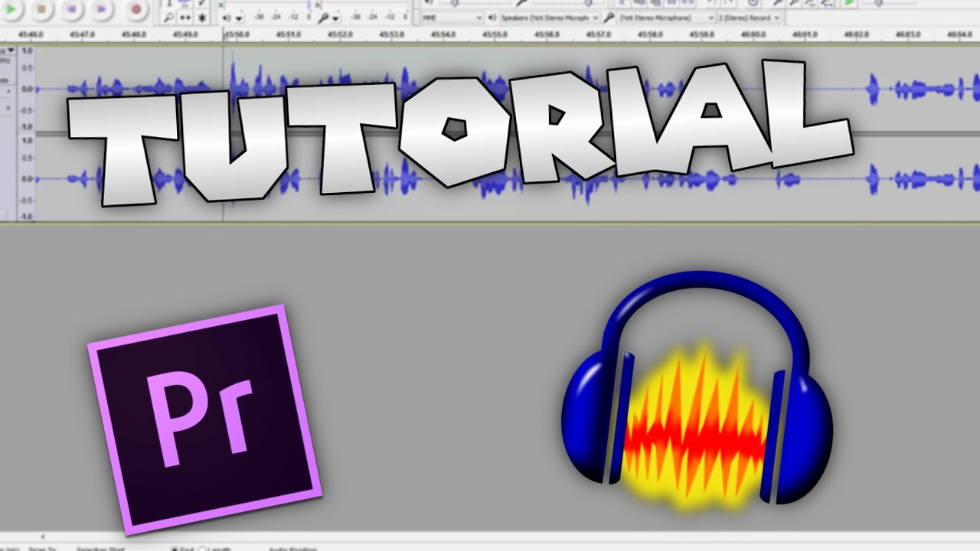Screen dimensions: 980x551
Task: Click the 45:56.0 mark on the timeline ruler
Action: point(547,34)
